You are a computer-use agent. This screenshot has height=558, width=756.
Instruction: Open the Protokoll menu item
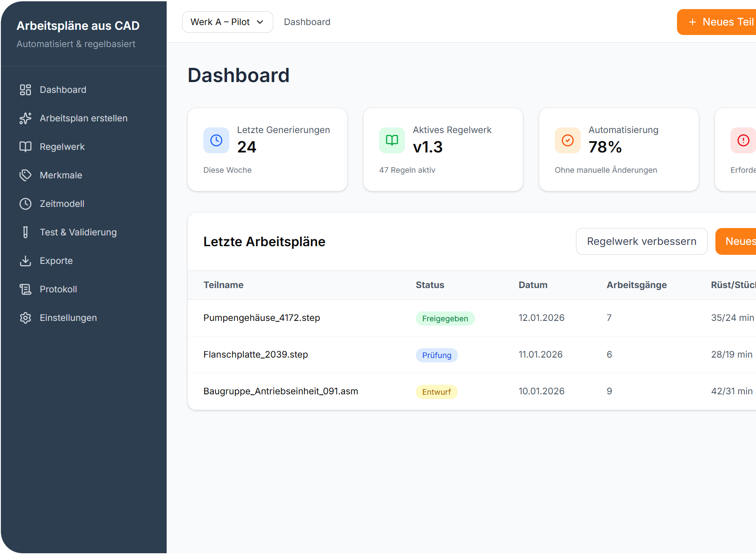point(58,289)
